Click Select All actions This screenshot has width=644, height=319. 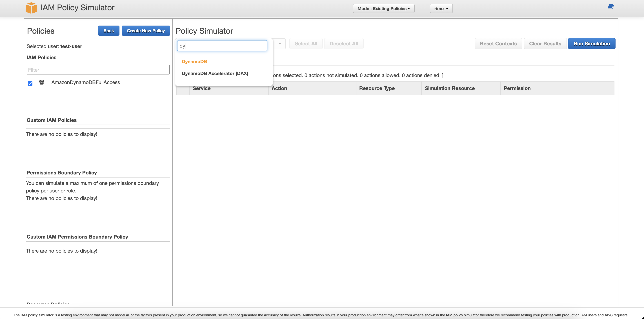(306, 44)
